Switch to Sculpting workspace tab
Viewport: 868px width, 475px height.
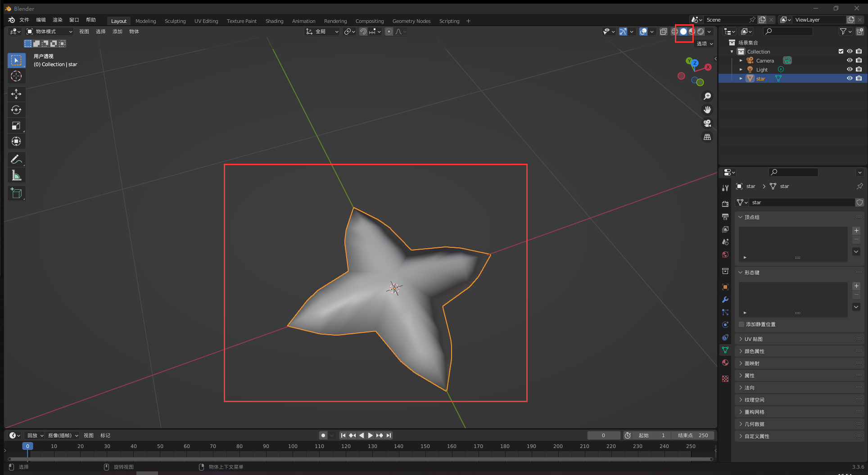click(x=175, y=21)
